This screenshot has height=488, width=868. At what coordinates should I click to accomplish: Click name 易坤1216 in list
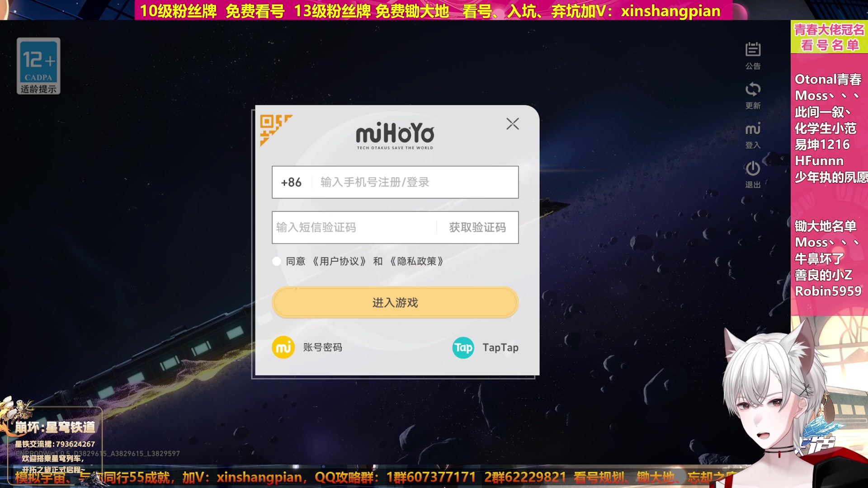(x=822, y=145)
